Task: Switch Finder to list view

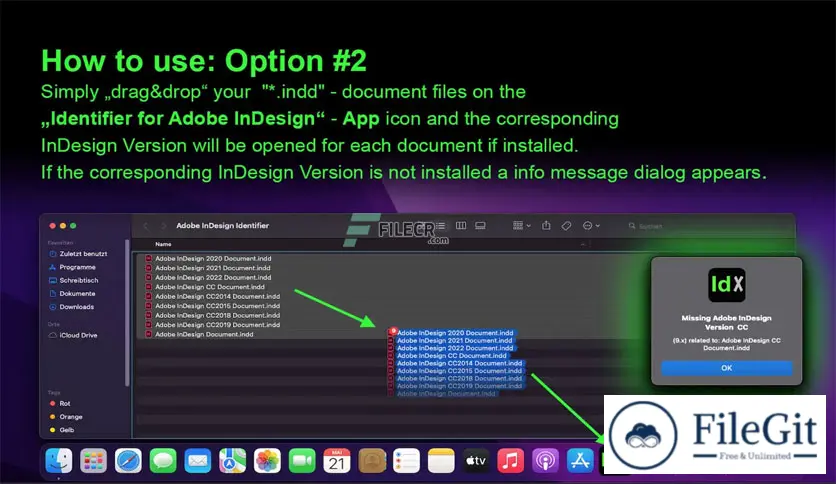Action: pos(441,226)
